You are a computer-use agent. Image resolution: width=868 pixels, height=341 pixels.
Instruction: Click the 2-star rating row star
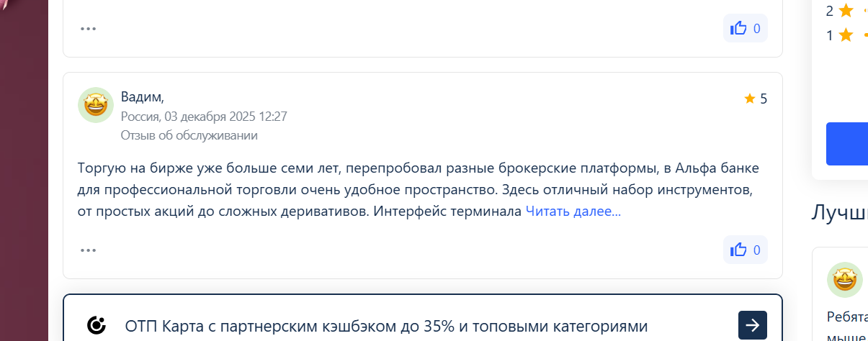[846, 11]
